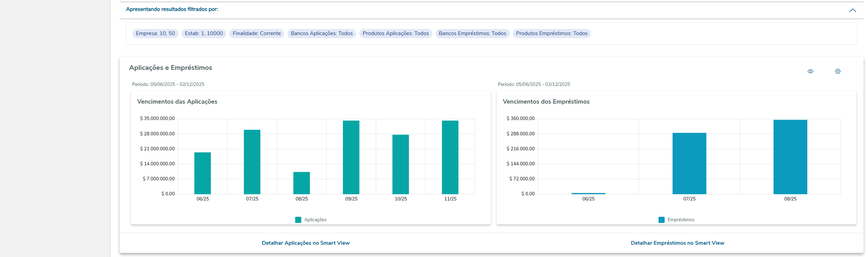Click Bancos Aplicações: Todos filter chip
The width and height of the screenshot is (868, 257).
[321, 33]
